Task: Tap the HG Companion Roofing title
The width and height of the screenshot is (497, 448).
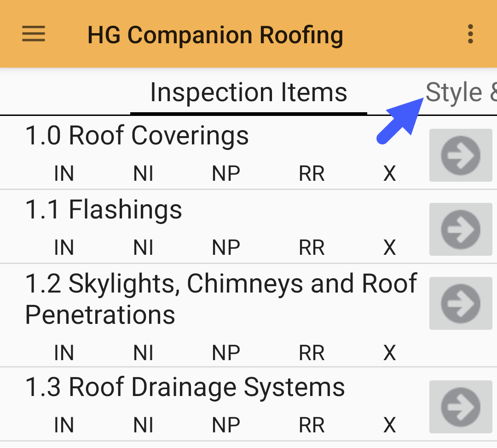Action: (215, 34)
